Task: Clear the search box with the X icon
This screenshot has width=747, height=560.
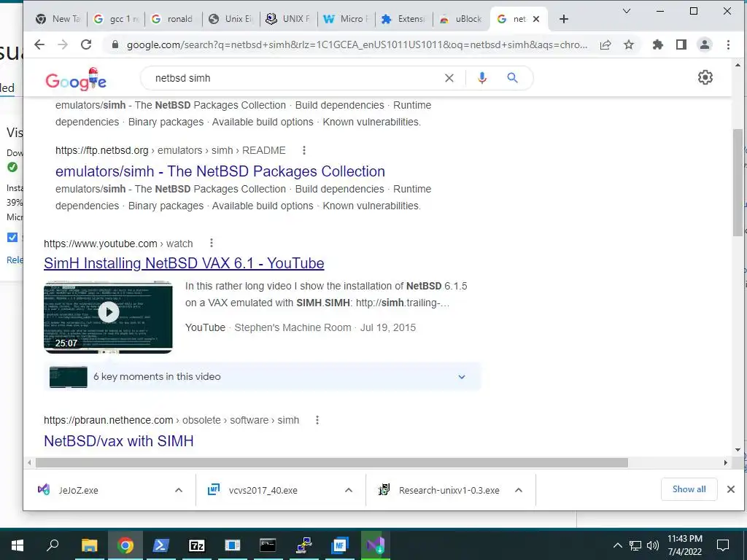Action: coord(449,78)
